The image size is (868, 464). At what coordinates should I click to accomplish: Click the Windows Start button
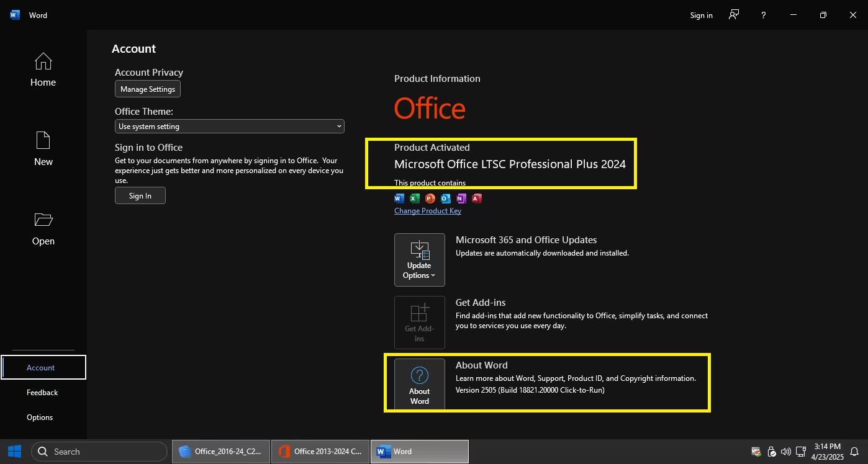coord(14,452)
